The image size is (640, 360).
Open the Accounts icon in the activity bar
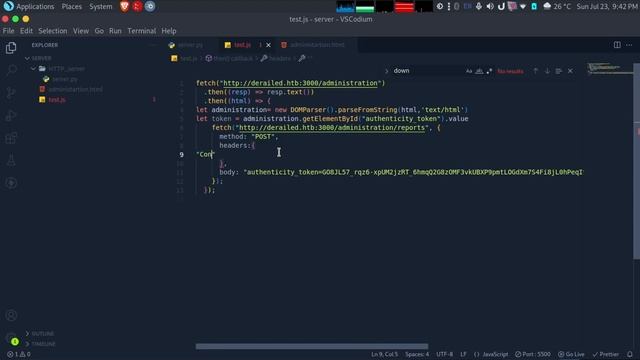tap(11, 315)
